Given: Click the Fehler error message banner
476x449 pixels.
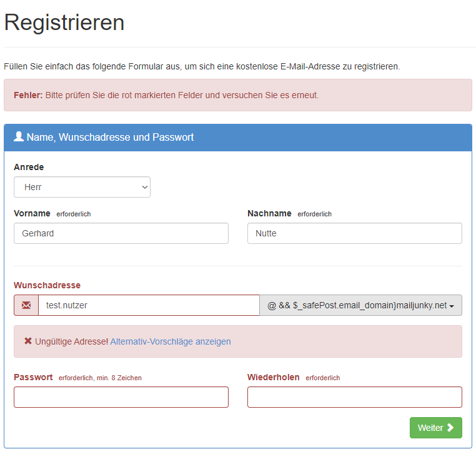Looking at the screenshot, I should [238, 95].
